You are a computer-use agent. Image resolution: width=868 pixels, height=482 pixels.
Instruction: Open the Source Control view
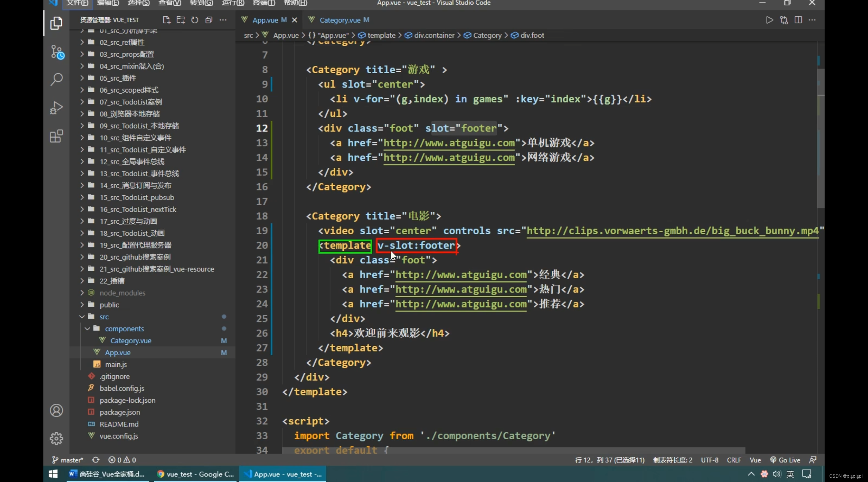coord(57,52)
